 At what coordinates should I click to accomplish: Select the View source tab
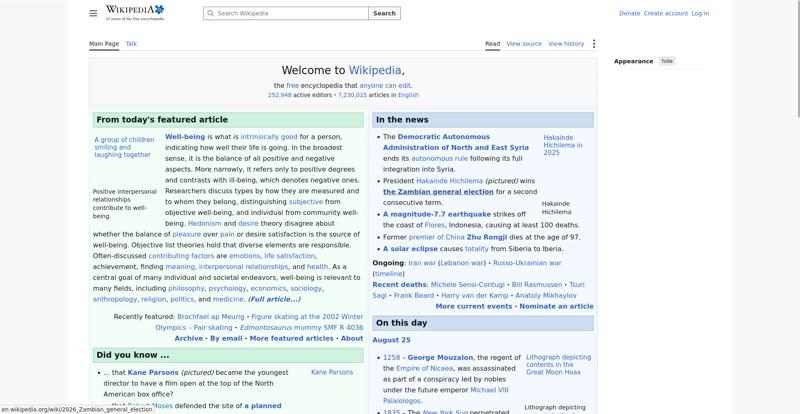[524, 44]
